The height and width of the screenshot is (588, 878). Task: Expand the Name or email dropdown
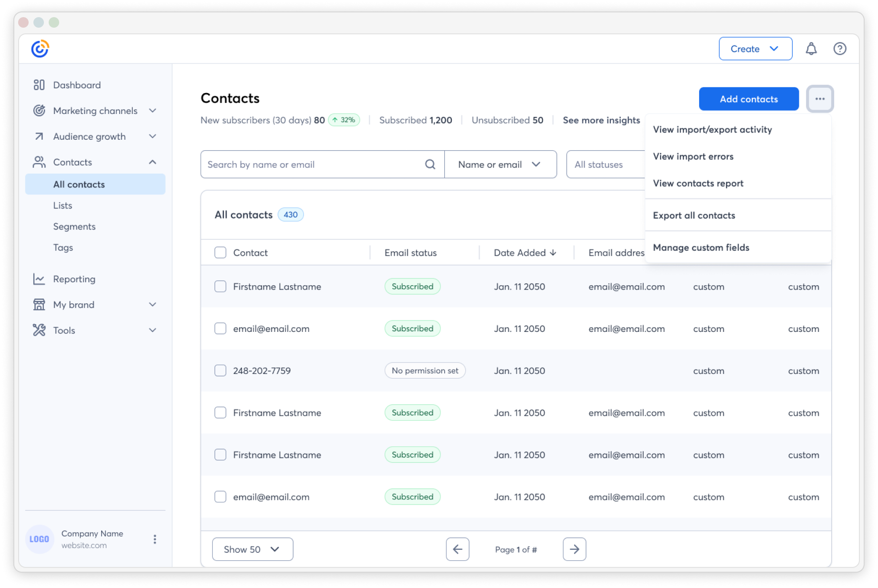click(x=500, y=165)
